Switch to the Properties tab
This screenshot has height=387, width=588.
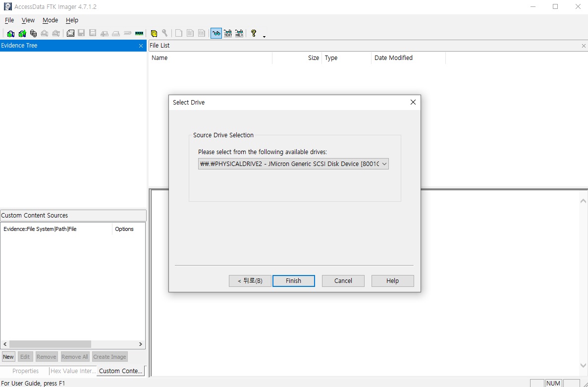click(x=25, y=371)
